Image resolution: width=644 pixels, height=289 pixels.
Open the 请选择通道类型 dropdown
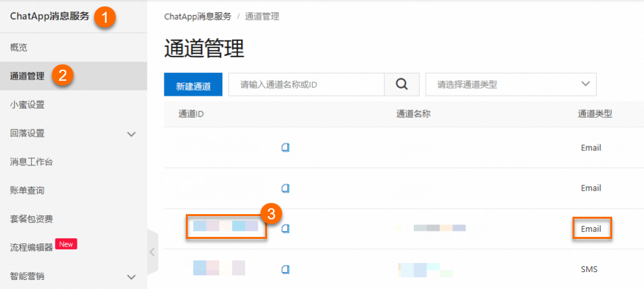[511, 84]
